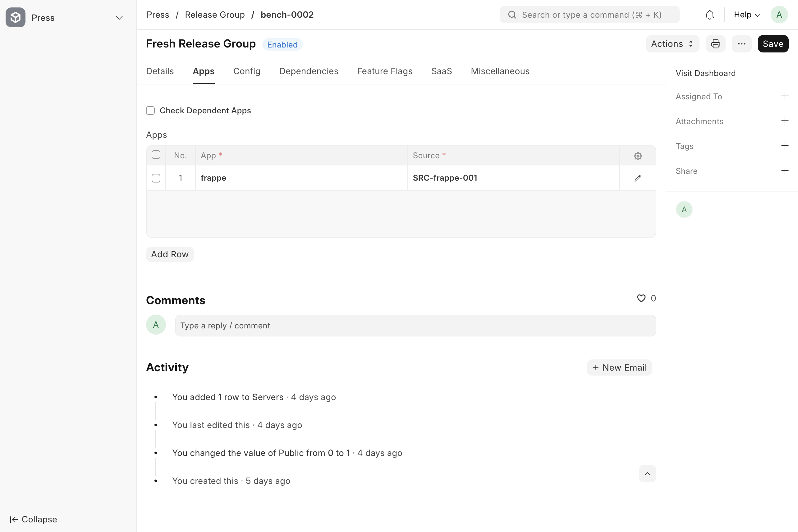Add an attachment via plus icon
Viewport: 798px width, 532px height.
[x=784, y=121]
